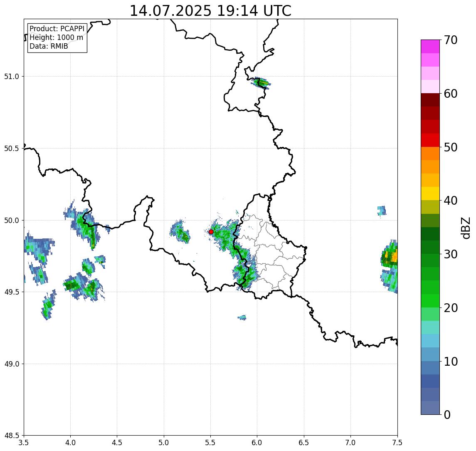This screenshot has height=451, width=476.
Task: Click the longitude axis label "4.5"
Action: 117,443
